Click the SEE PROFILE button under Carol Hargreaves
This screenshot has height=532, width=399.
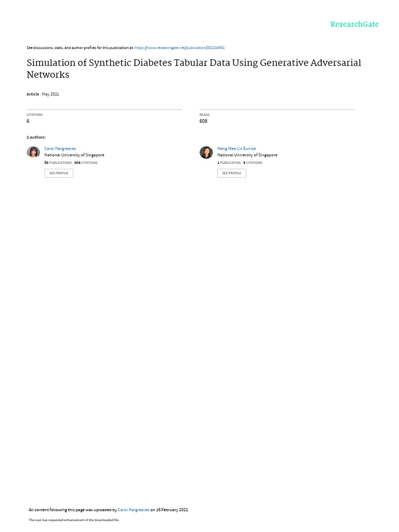[59, 173]
